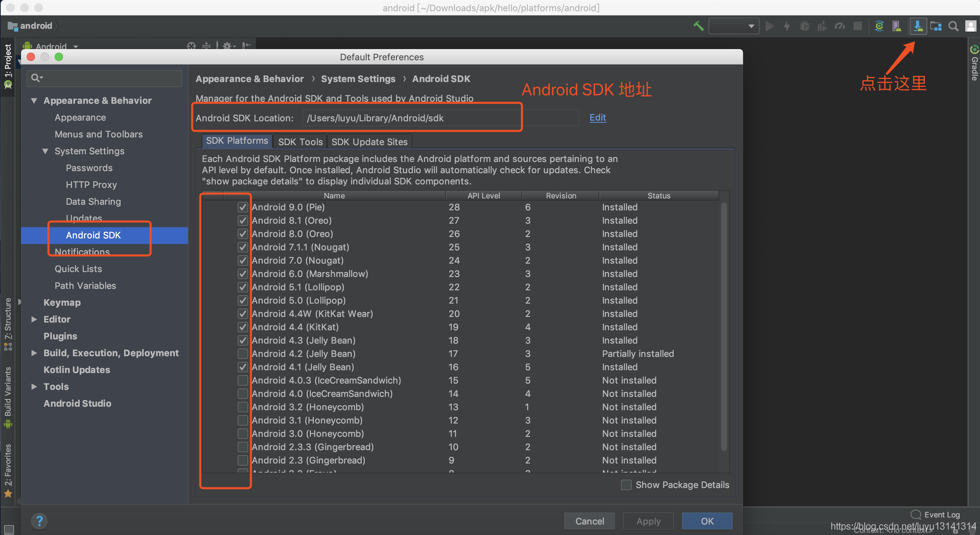Expand the Tools section
Screen dimensions: 980x535
pos(34,387)
